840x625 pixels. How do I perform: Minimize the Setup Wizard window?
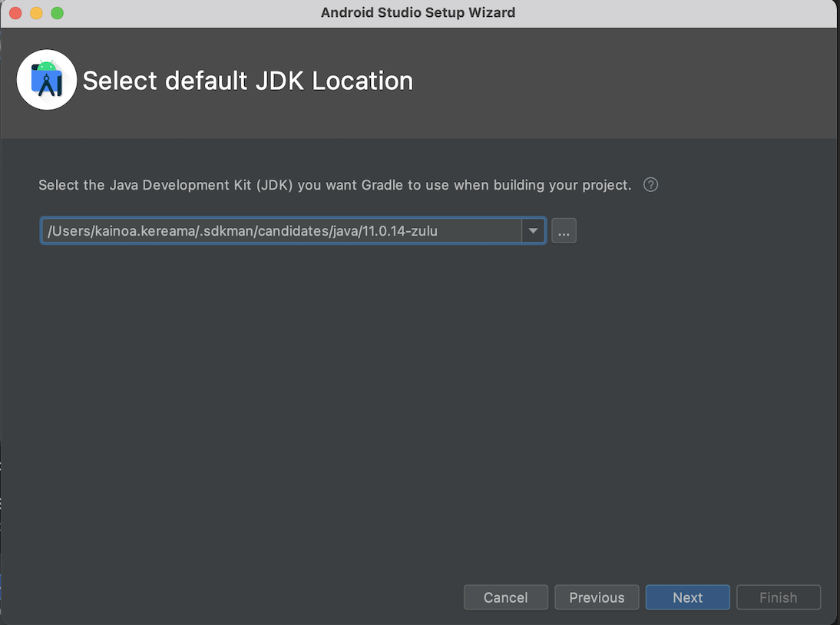[36, 13]
